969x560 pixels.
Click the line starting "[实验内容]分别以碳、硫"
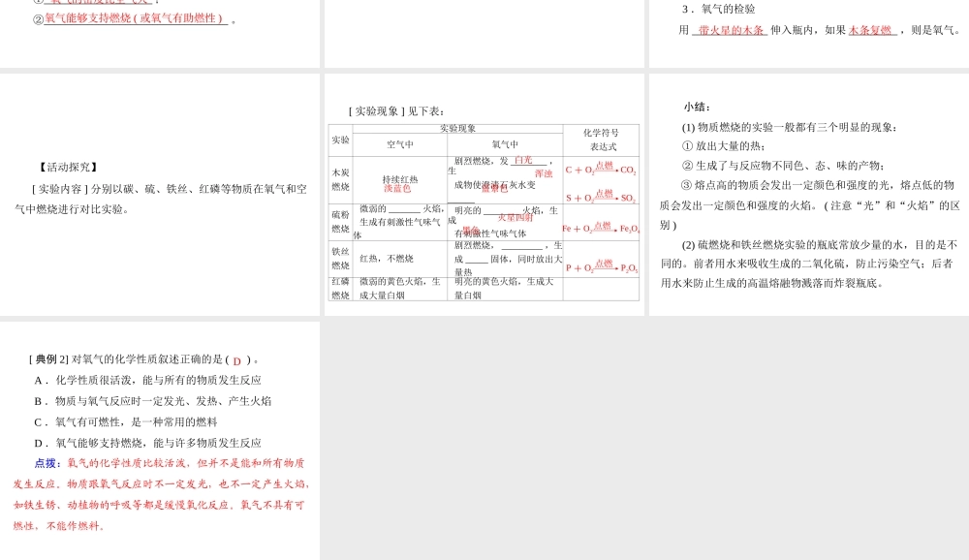tap(169, 189)
